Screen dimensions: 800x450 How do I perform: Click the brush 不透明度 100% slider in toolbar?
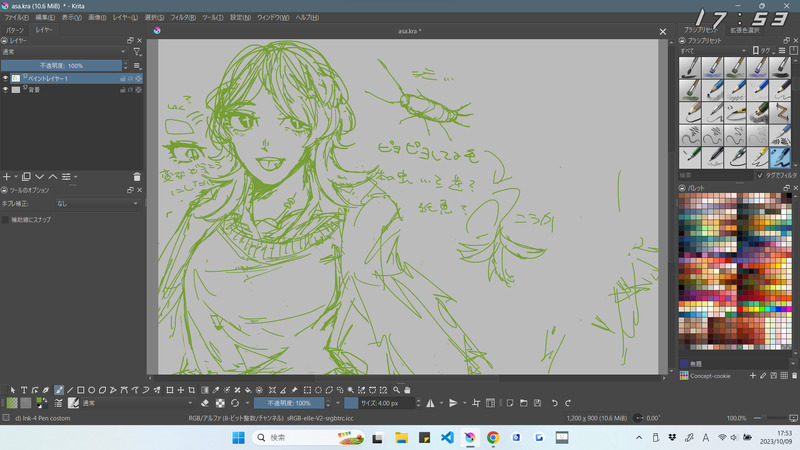tap(288, 403)
